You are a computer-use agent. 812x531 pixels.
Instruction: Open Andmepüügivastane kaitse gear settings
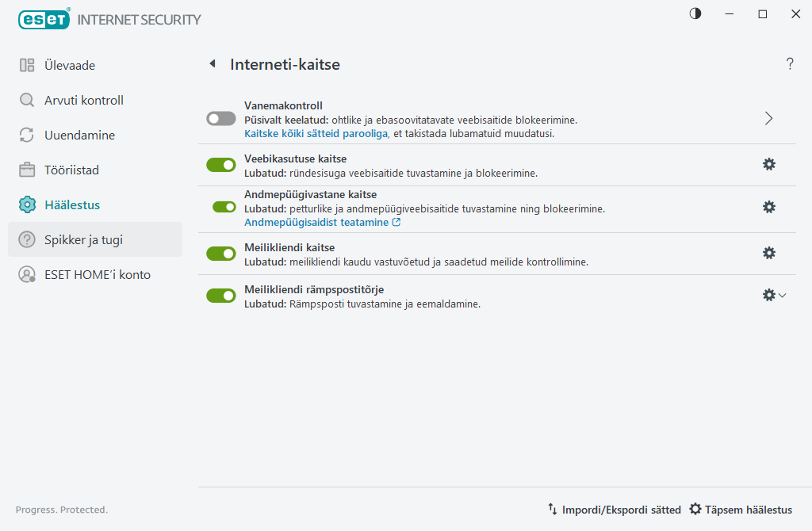click(x=768, y=207)
